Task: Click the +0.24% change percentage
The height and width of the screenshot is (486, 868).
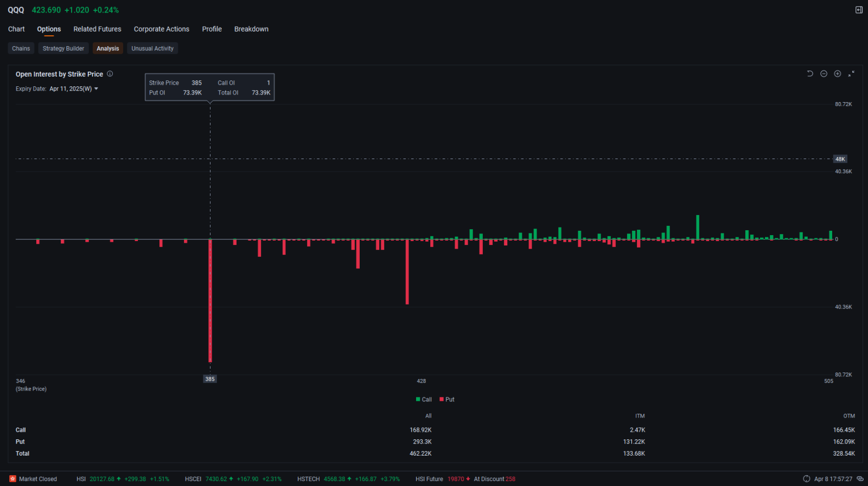Action: pyautogui.click(x=106, y=10)
